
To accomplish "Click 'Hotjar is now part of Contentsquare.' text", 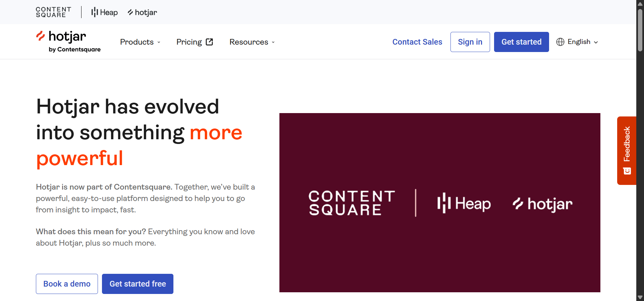I will (x=104, y=187).
